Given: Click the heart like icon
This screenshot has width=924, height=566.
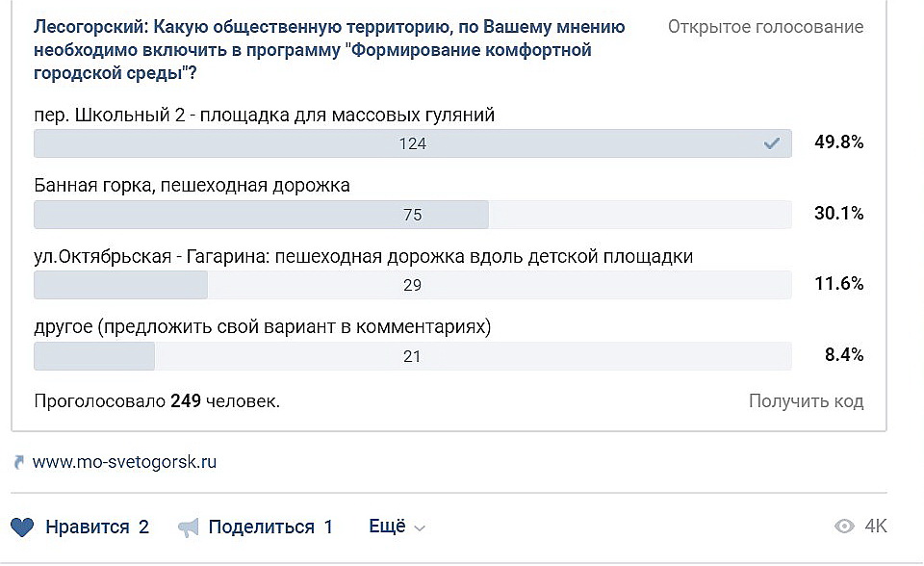Looking at the screenshot, I should click(x=22, y=527).
